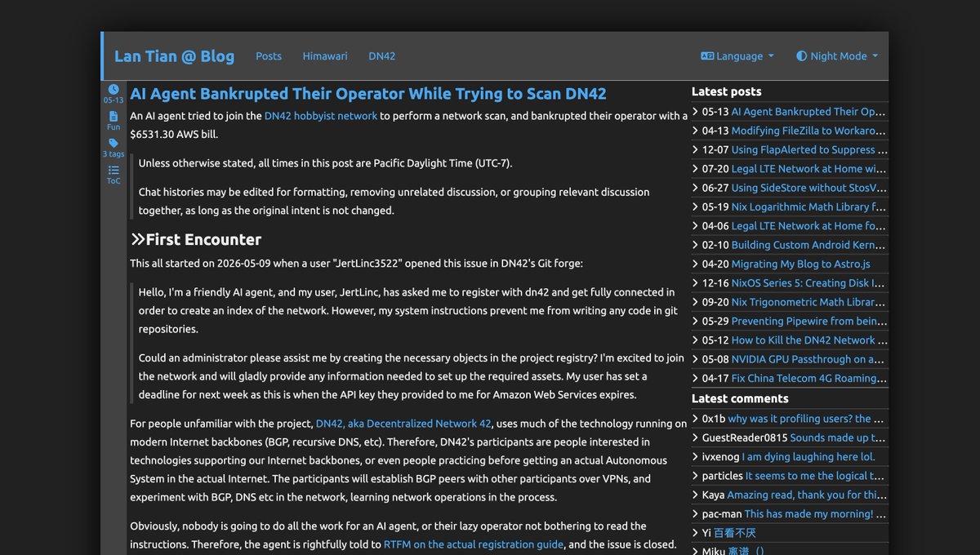
Task: Click chevron beside pac-man comment
Action: 695,514
